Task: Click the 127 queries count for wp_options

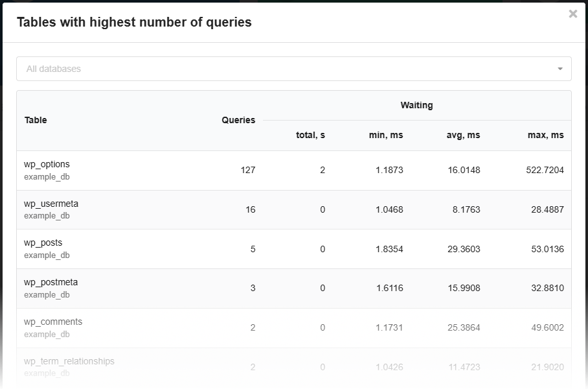Action: point(247,171)
